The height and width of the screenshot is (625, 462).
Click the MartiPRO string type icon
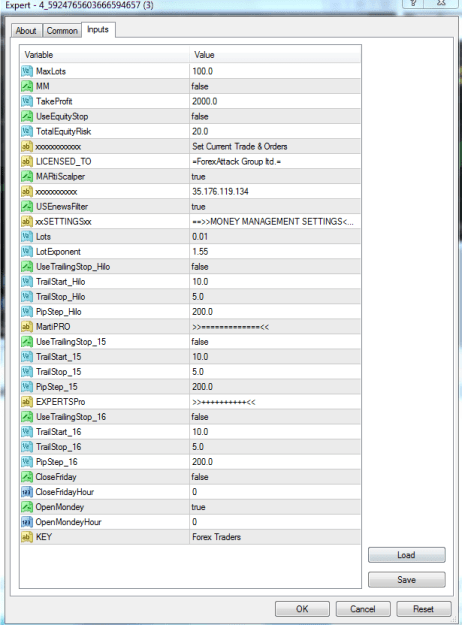tap(27, 327)
